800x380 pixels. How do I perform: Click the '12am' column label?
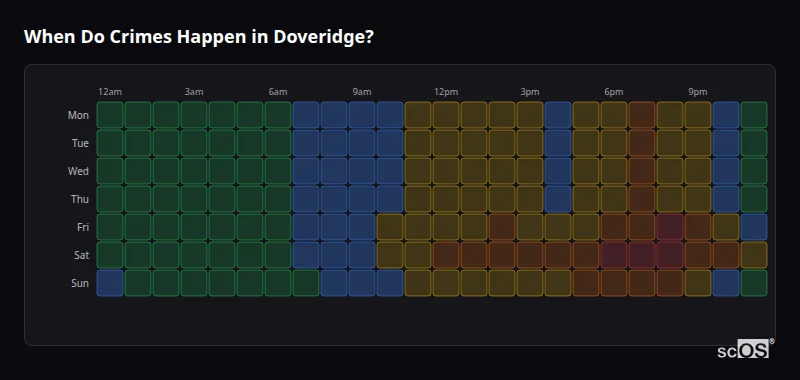(x=110, y=92)
